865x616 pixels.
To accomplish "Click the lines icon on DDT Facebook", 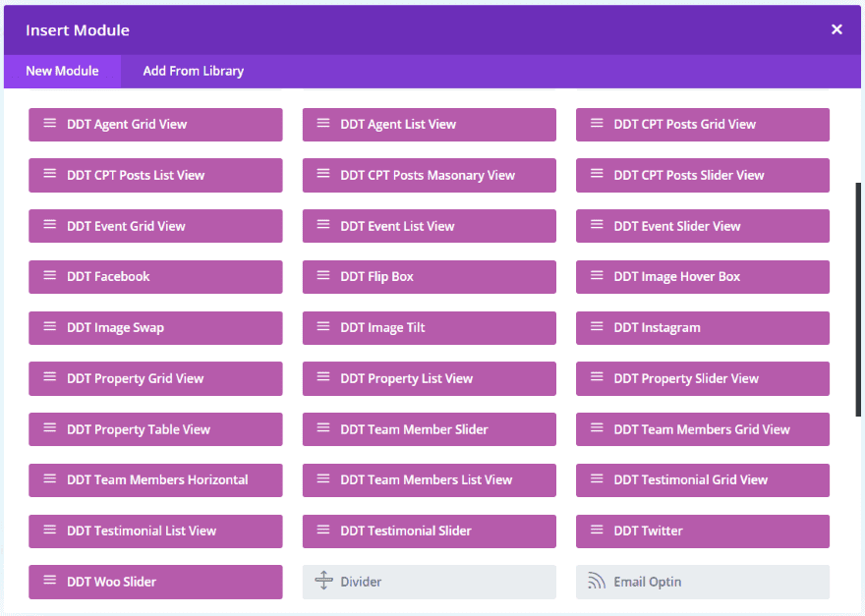I will tap(50, 276).
